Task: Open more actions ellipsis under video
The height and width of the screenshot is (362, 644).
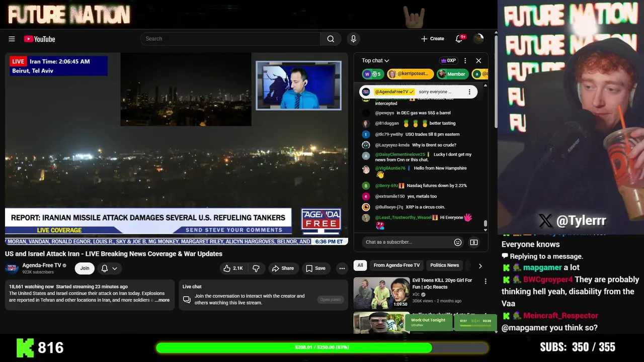Action: click(x=342, y=268)
